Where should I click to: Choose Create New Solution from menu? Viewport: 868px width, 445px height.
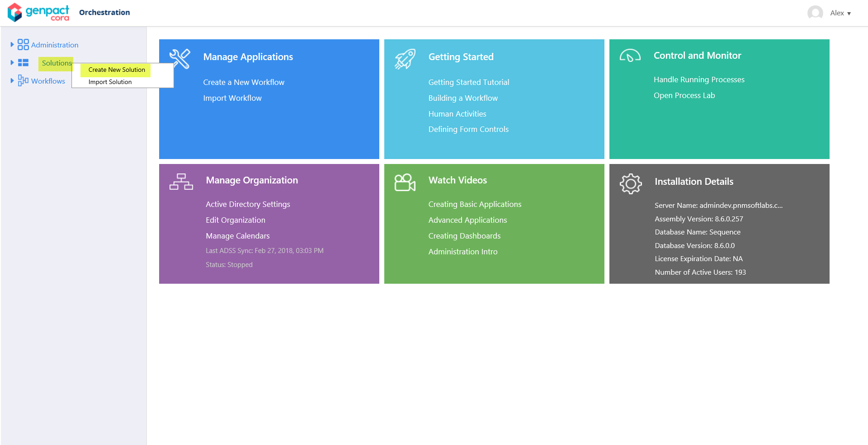(x=117, y=70)
